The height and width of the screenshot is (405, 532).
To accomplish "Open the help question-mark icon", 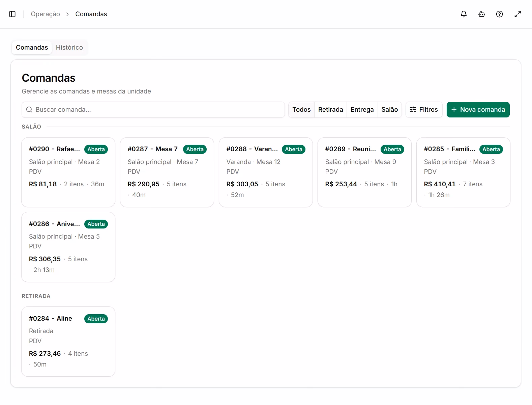I will pyautogui.click(x=500, y=14).
